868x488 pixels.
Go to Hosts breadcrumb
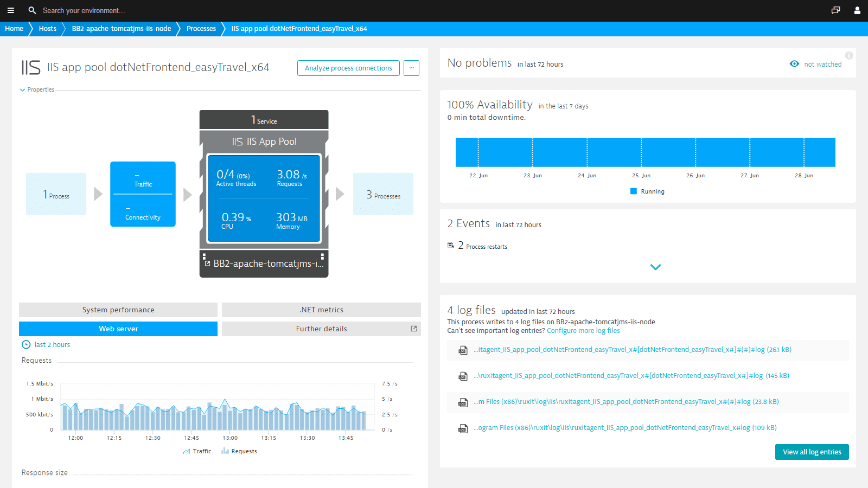point(48,29)
